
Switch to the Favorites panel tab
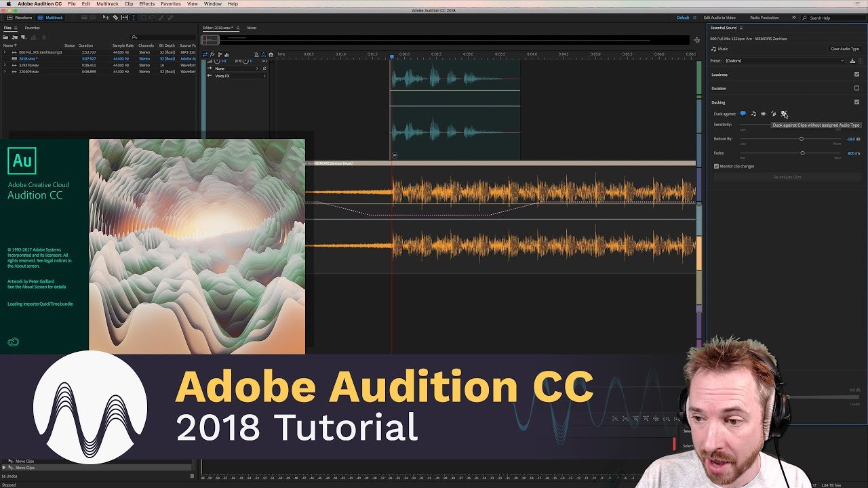[x=32, y=28]
